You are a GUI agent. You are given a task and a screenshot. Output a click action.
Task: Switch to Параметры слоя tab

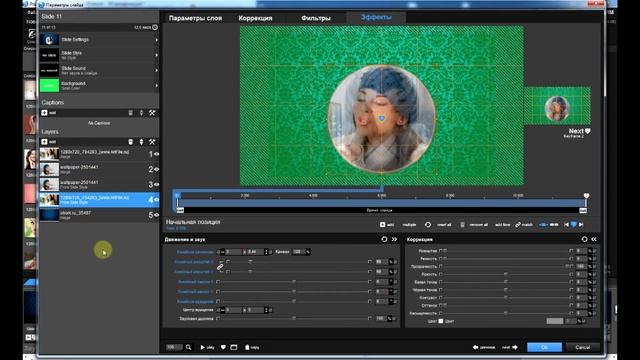click(196, 18)
